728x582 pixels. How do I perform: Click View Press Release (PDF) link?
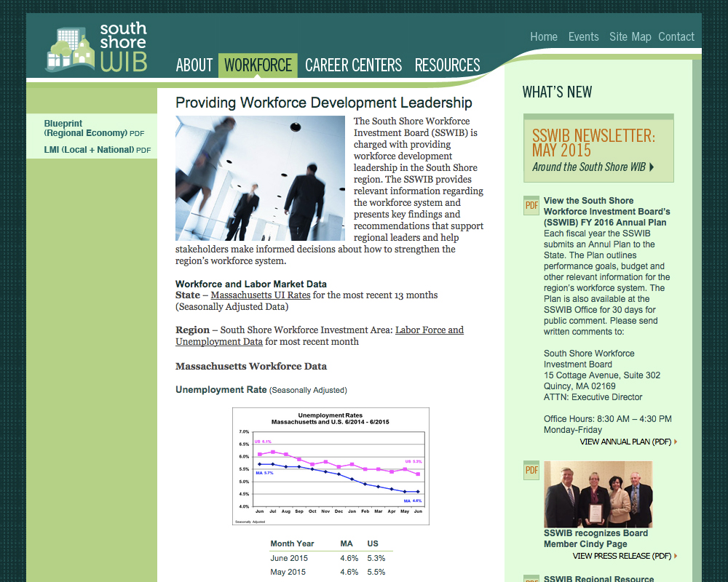(622, 556)
